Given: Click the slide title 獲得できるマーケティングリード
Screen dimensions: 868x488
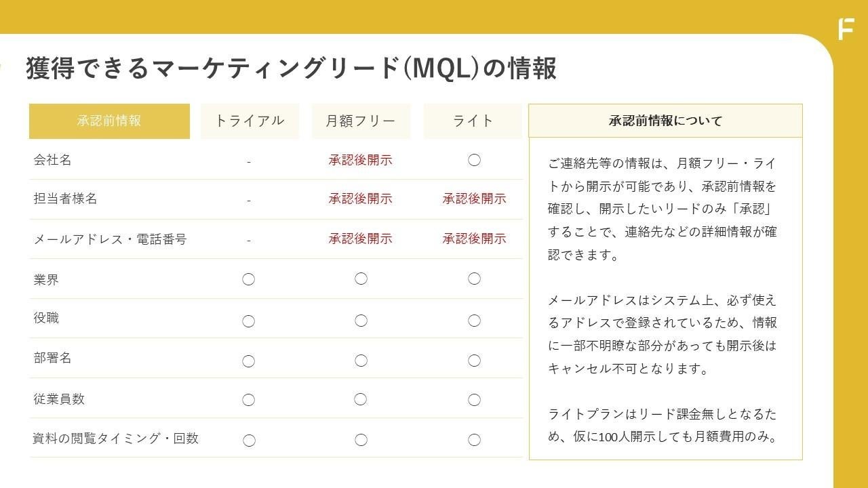Looking at the screenshot, I should pos(292,68).
